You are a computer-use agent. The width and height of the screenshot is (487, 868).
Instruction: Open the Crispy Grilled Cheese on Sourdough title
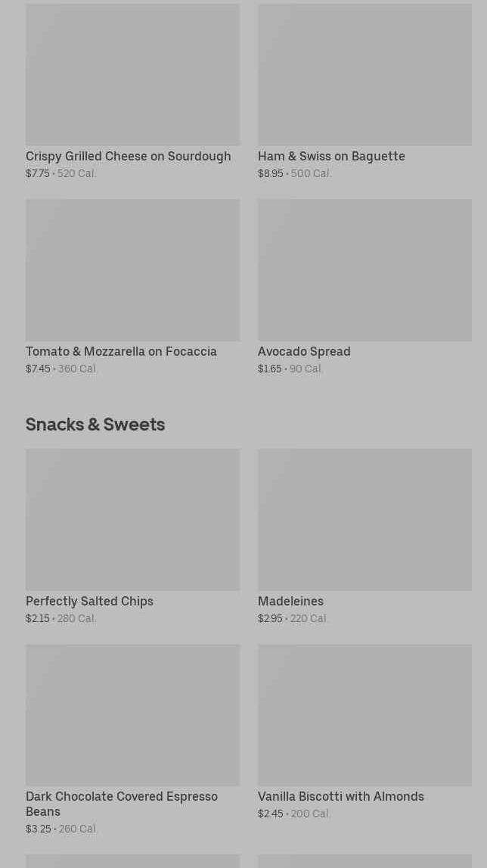[x=128, y=156]
